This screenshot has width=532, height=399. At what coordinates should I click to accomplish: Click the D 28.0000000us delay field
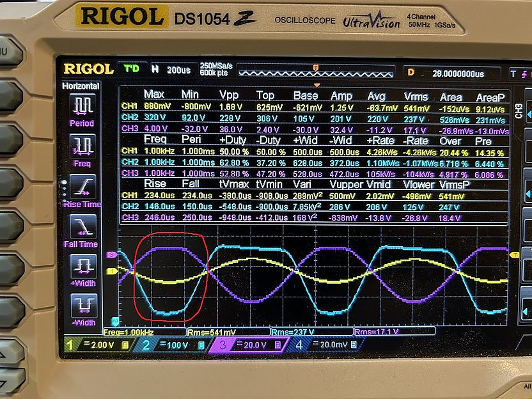451,74
